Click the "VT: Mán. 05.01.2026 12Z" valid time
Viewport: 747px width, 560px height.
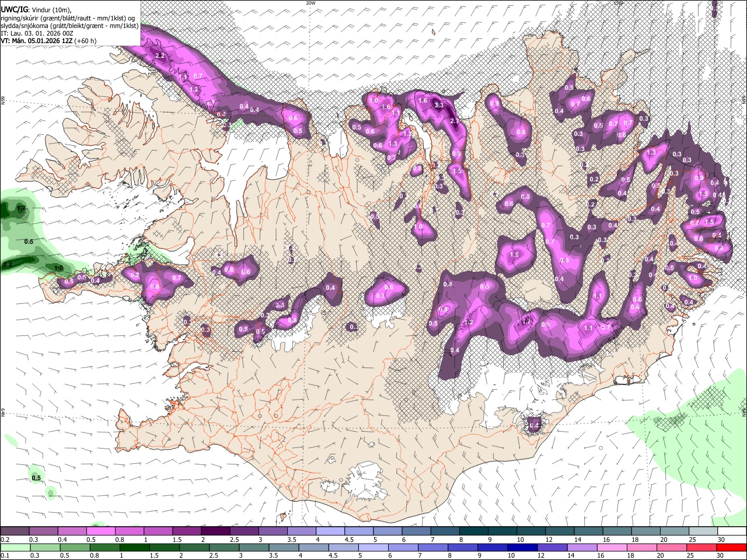coord(38,41)
